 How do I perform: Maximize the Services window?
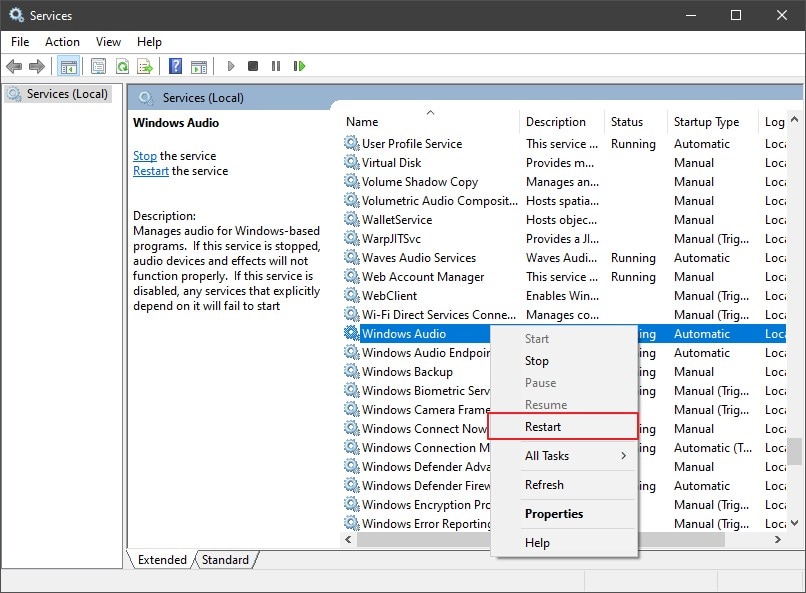[736, 15]
